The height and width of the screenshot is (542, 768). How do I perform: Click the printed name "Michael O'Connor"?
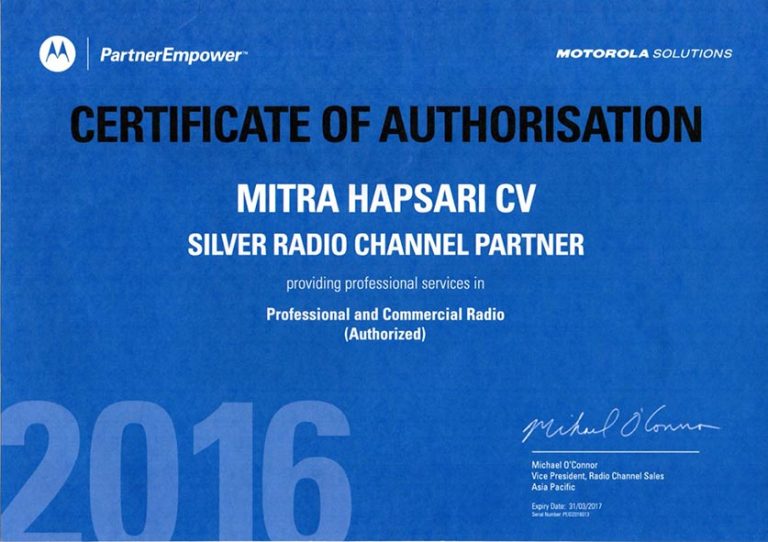point(564,465)
